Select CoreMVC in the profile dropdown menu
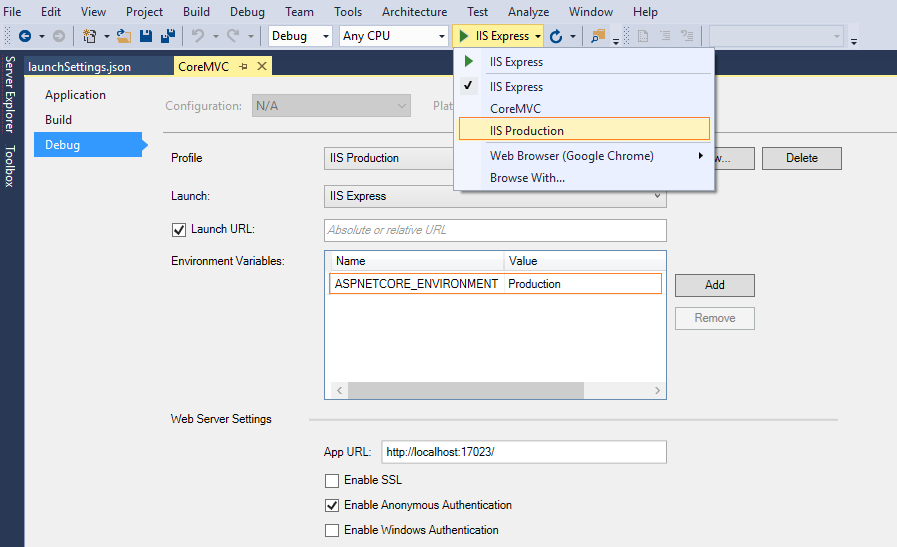This screenshot has height=547, width=897. [584, 108]
